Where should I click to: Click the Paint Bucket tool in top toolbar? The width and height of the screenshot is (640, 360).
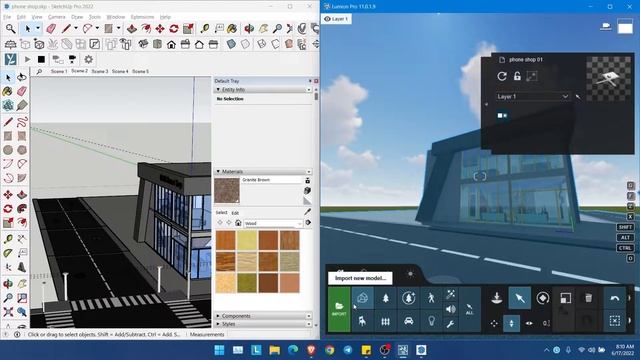point(232,29)
